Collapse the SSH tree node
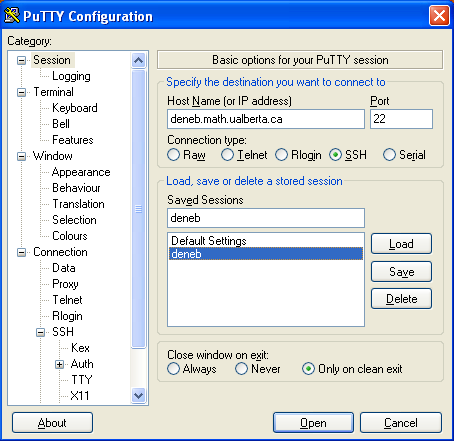The height and width of the screenshot is (441, 454). pos(40,332)
